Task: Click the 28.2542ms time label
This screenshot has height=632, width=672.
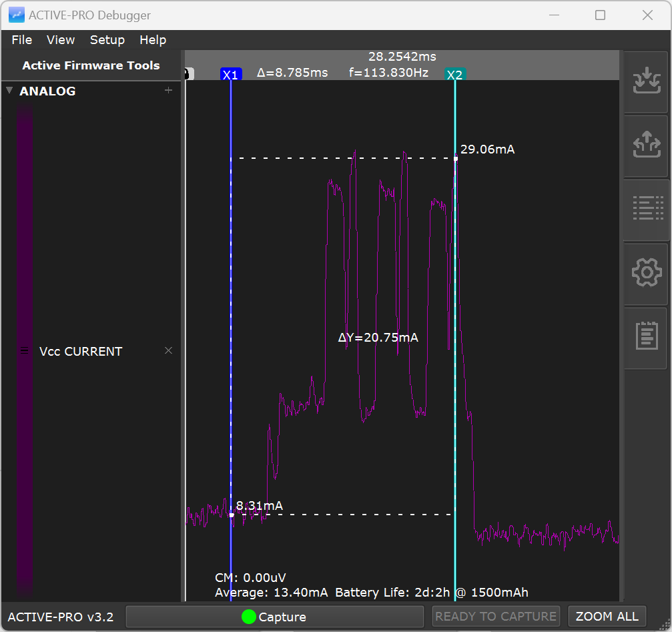Action: coord(402,57)
